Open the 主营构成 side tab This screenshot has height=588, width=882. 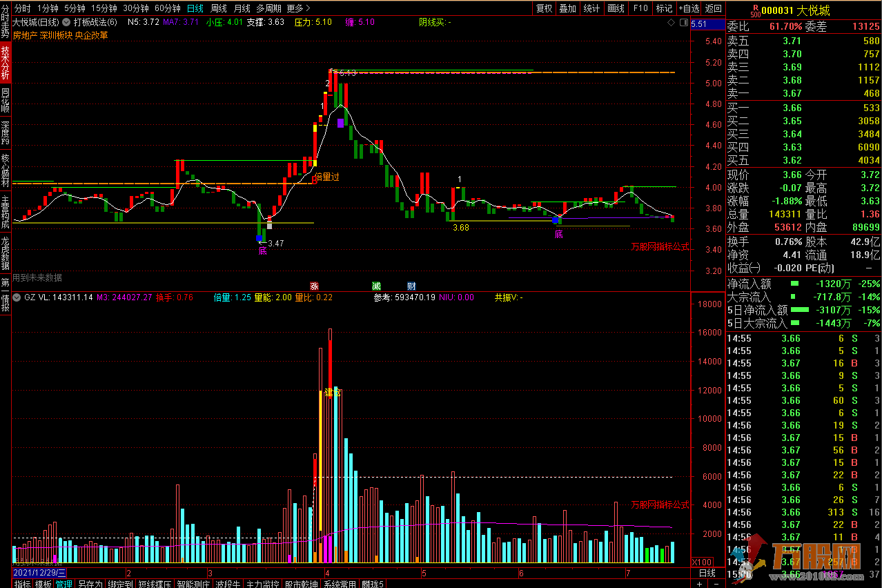pos(6,213)
